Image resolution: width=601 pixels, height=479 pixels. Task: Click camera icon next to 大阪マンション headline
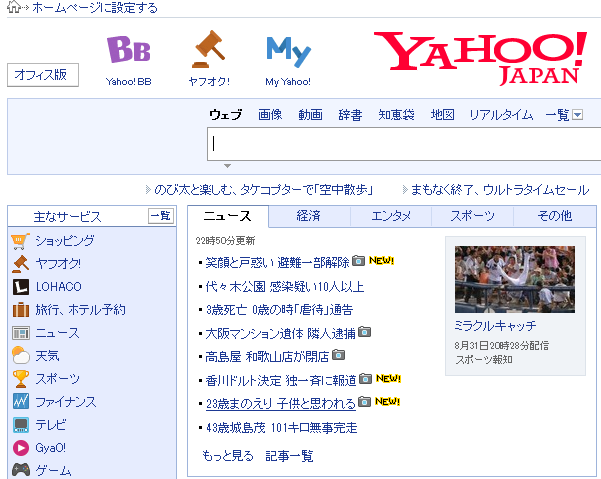365,332
